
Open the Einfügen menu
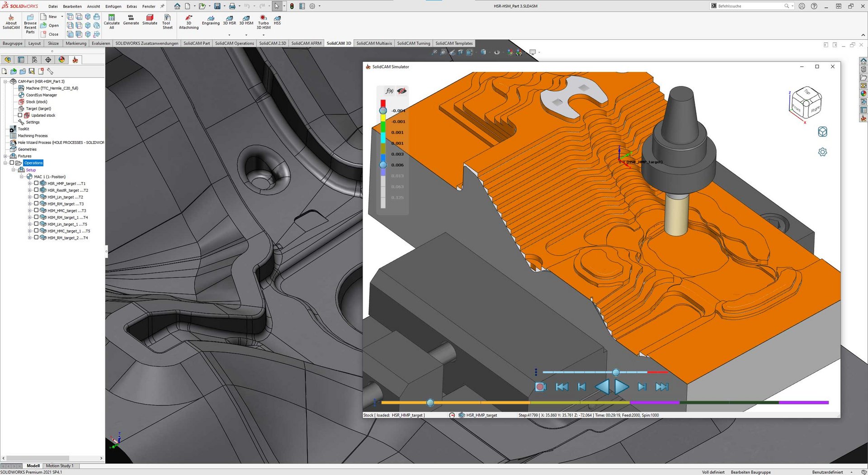113,6
